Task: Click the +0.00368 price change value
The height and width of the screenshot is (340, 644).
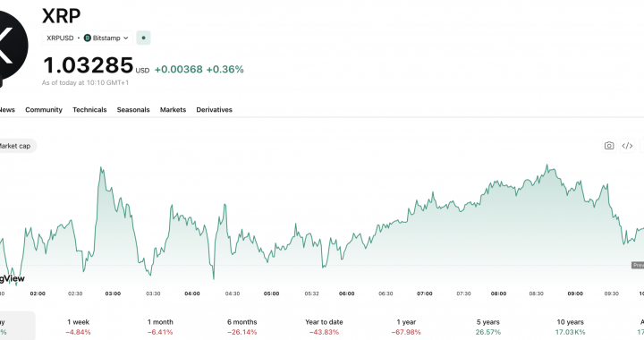Action: coord(179,69)
